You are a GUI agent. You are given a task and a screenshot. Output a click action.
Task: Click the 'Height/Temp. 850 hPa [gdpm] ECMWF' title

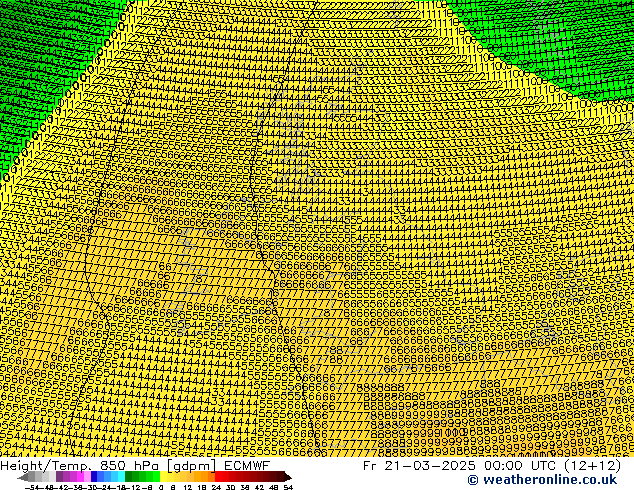(135, 466)
